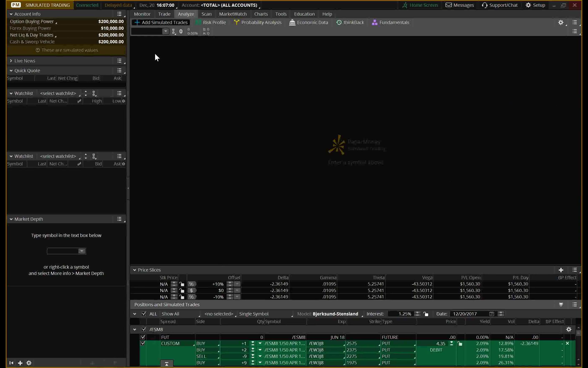Viewport: 588px width, 368px height.
Task: Uncheck the FUT row checkbox
Action: tap(143, 337)
